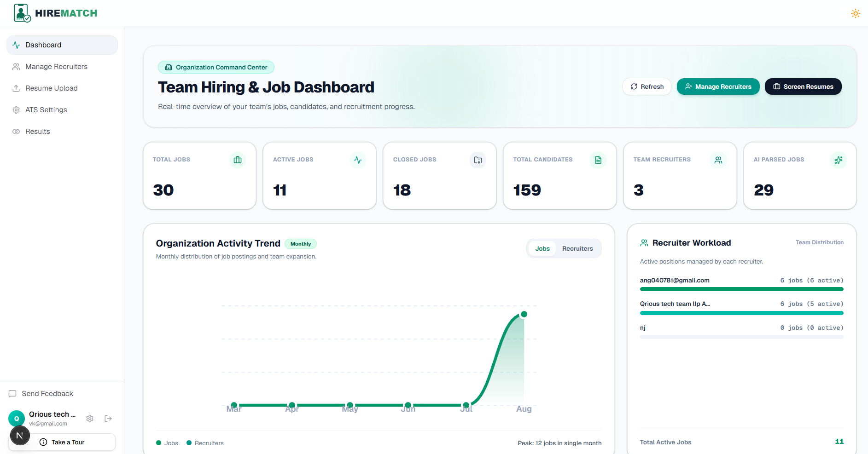Click the round N badge icon
This screenshot has height=454, width=868.
[20, 436]
